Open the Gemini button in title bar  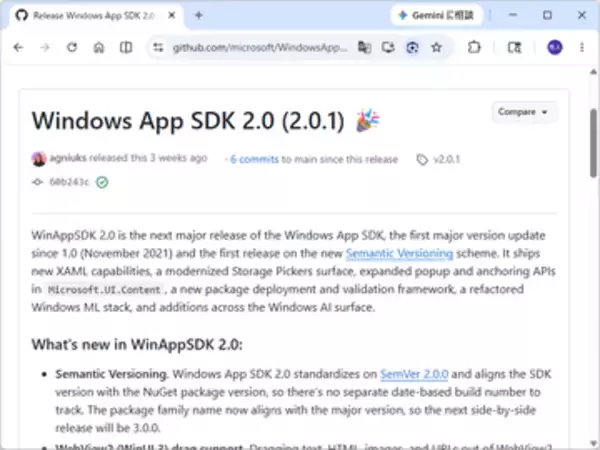coord(436,15)
